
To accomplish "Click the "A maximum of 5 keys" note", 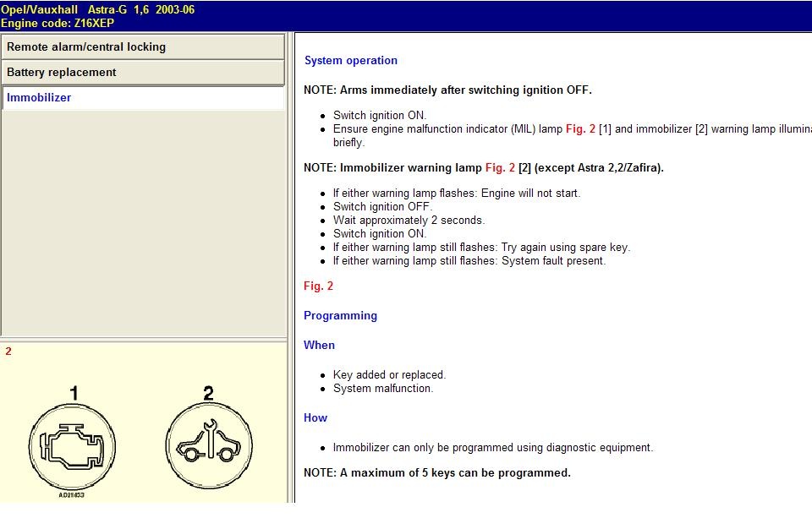I will 437,473.
